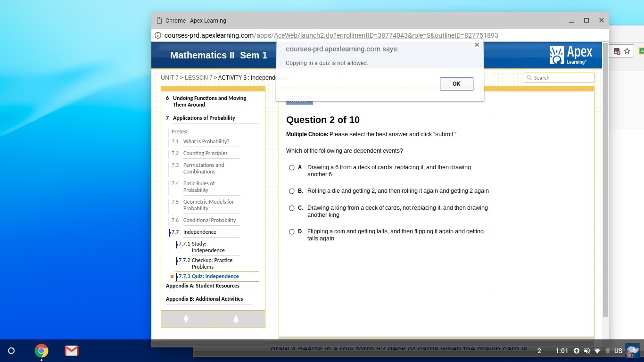Click the Apex Learning logo
The width and height of the screenshot is (644, 362).
(x=571, y=55)
